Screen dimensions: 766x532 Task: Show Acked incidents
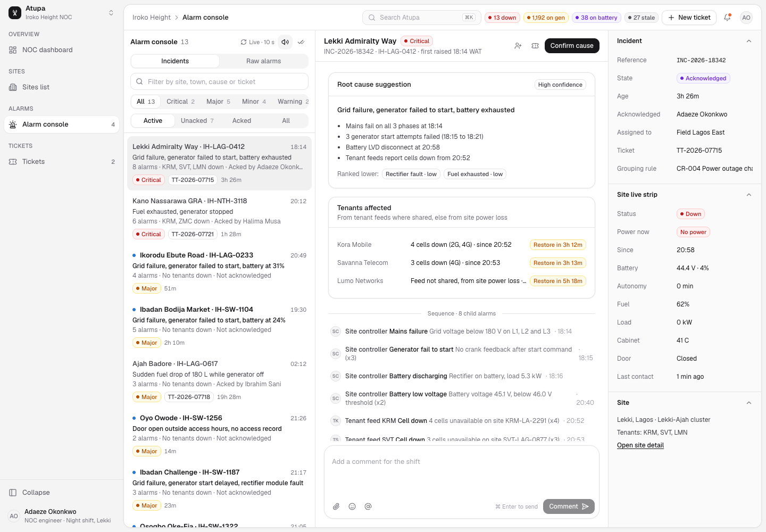tap(242, 121)
